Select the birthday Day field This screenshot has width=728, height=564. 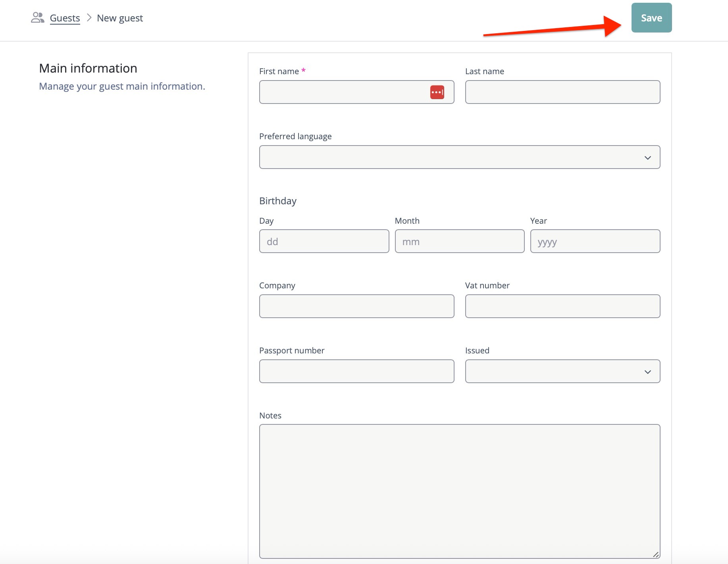[x=324, y=242]
